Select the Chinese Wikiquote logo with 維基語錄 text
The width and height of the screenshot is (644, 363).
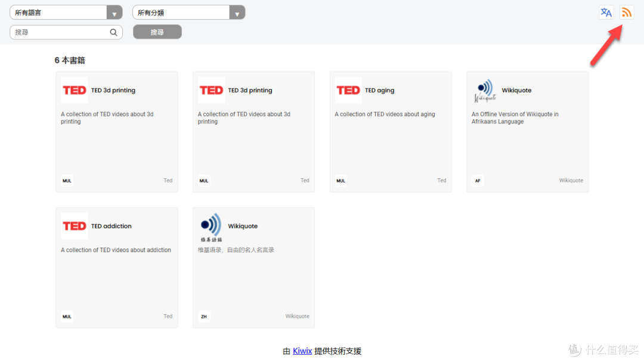point(211,227)
